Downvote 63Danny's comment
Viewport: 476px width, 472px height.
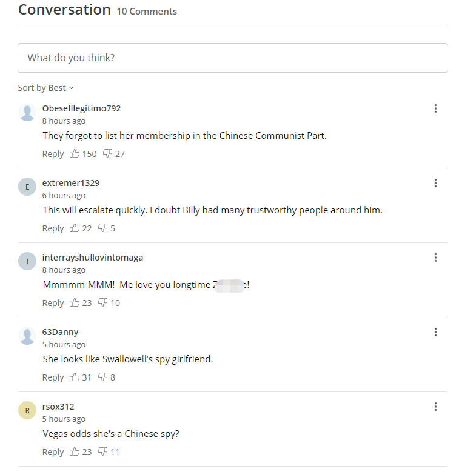pyautogui.click(x=102, y=377)
